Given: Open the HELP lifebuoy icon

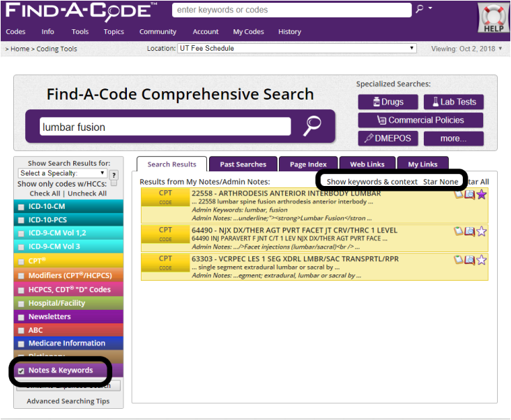Looking at the screenshot, I should pos(494,18).
